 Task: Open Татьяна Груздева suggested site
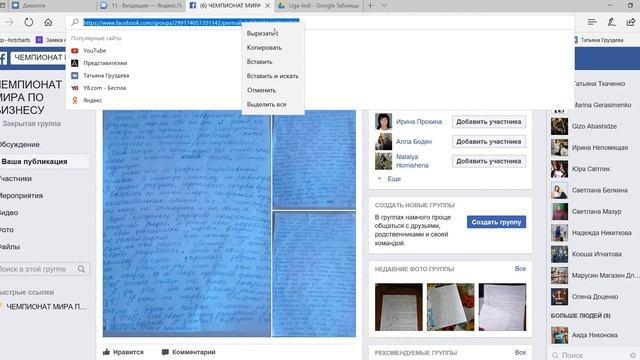[106, 76]
